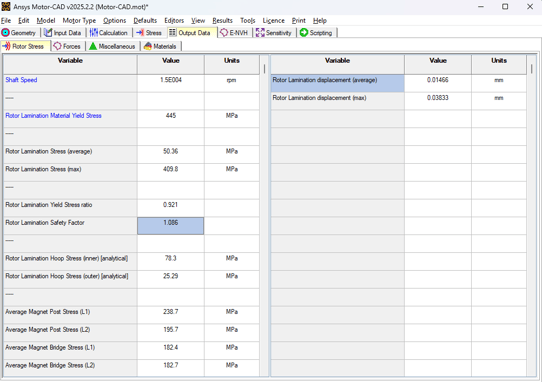Click the Output Data grid icon

(x=173, y=33)
